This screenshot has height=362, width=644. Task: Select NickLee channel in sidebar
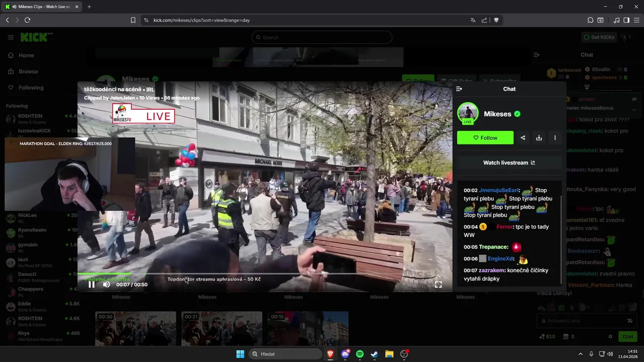40,218
